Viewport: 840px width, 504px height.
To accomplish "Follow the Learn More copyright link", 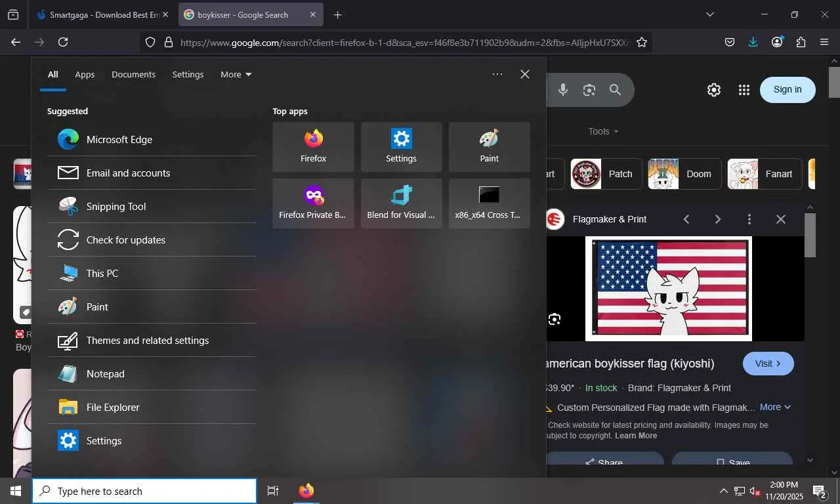I will 636,436.
